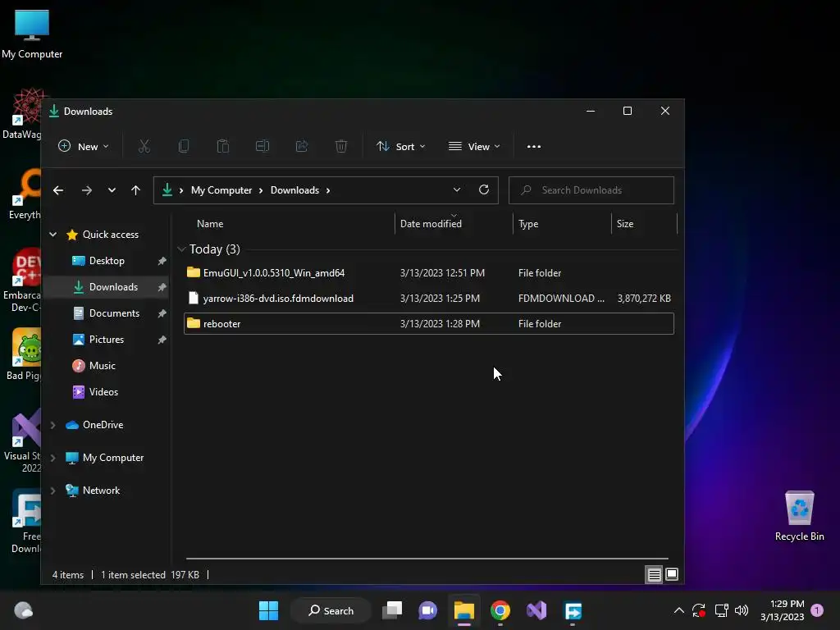Open the Windows Start menu

pyautogui.click(x=268, y=610)
